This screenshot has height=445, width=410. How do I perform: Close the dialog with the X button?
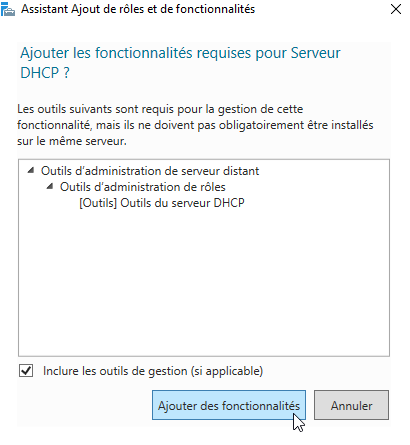396,9
